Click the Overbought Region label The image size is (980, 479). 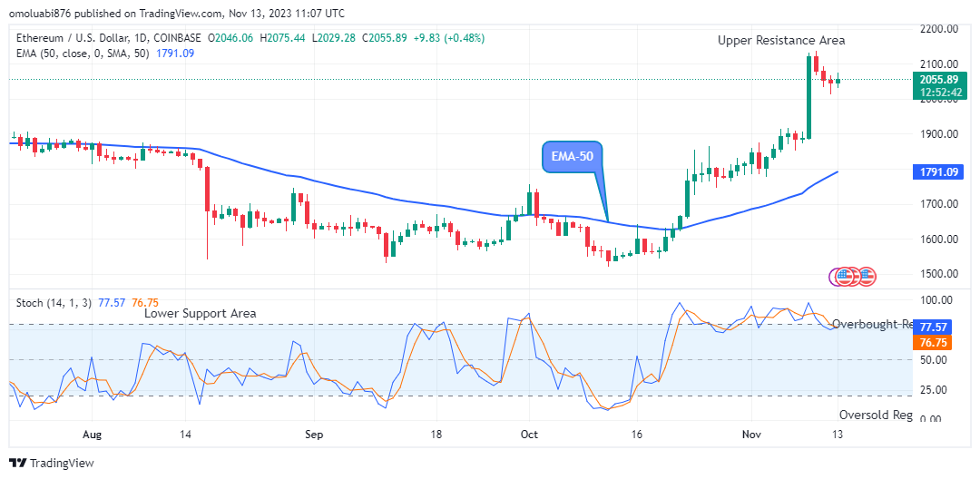(871, 324)
